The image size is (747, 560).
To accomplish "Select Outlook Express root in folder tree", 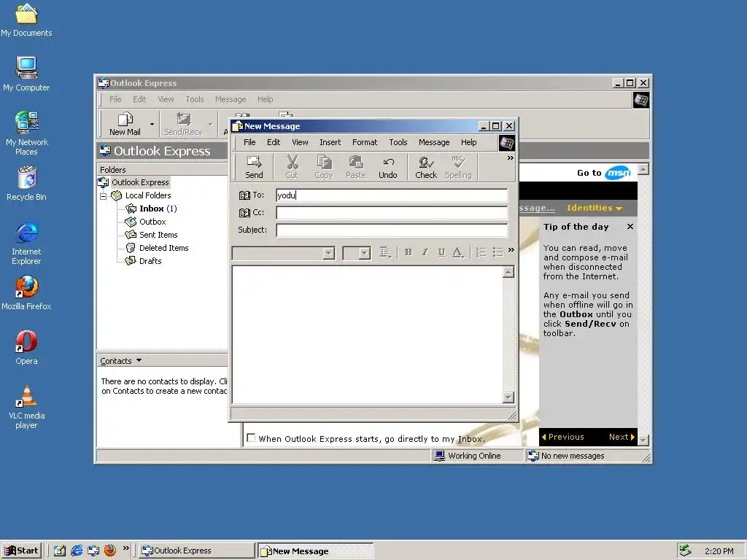I will (134, 182).
